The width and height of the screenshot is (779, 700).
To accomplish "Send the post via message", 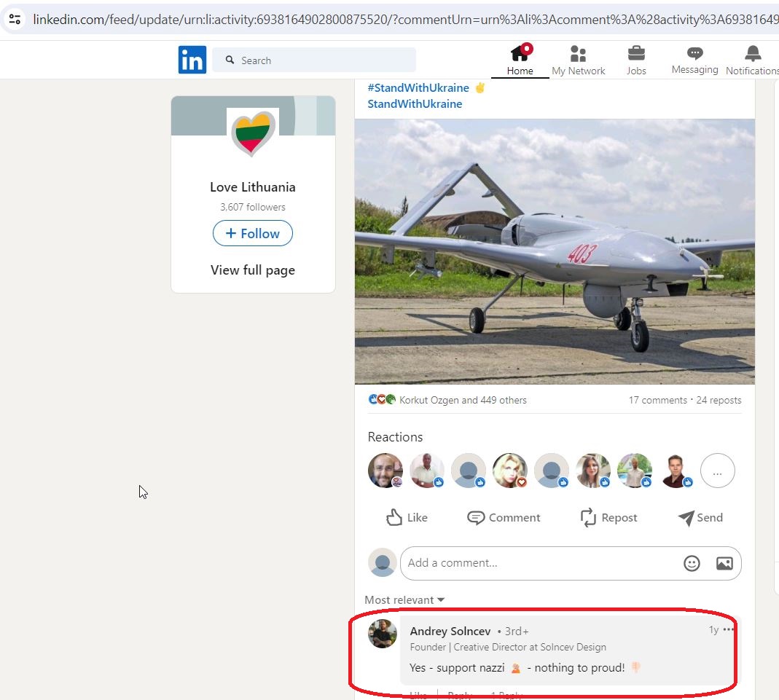I will coord(700,518).
